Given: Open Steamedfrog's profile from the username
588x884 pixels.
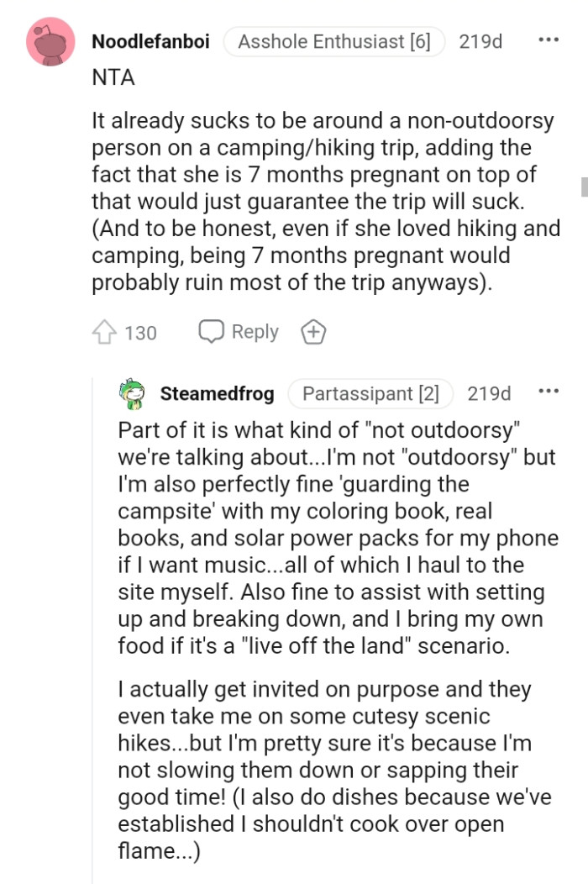Looking at the screenshot, I should (217, 393).
